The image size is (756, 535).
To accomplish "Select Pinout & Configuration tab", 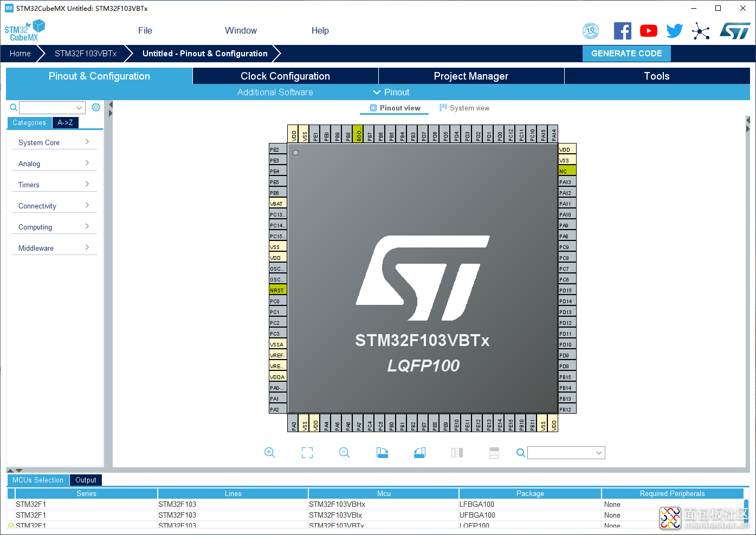I will 99,76.
